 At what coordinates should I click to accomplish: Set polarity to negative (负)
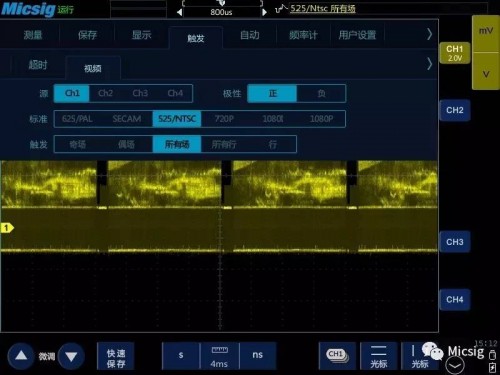pyautogui.click(x=321, y=93)
